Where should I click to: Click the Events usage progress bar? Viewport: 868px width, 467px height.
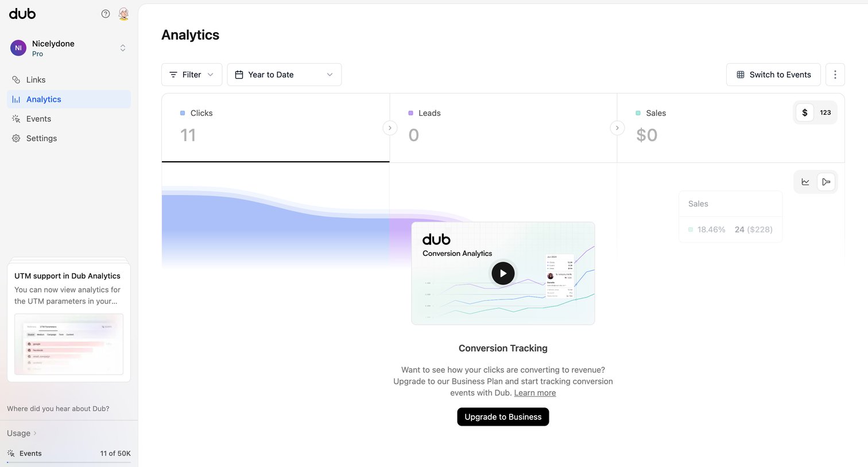click(69, 462)
